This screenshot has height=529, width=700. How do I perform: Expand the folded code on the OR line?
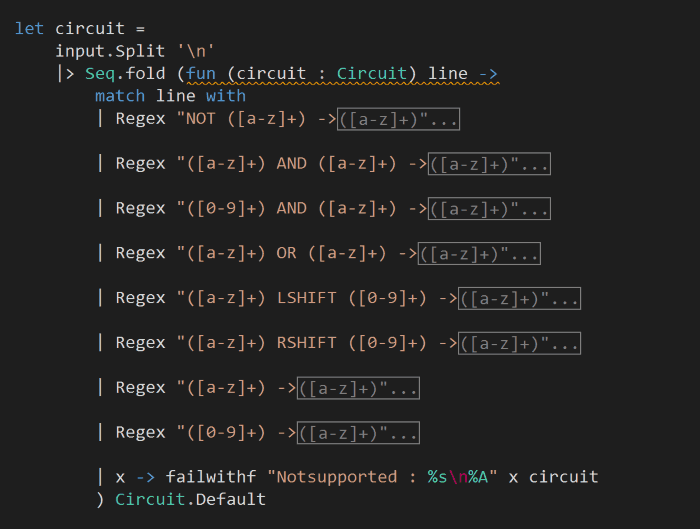(479, 253)
